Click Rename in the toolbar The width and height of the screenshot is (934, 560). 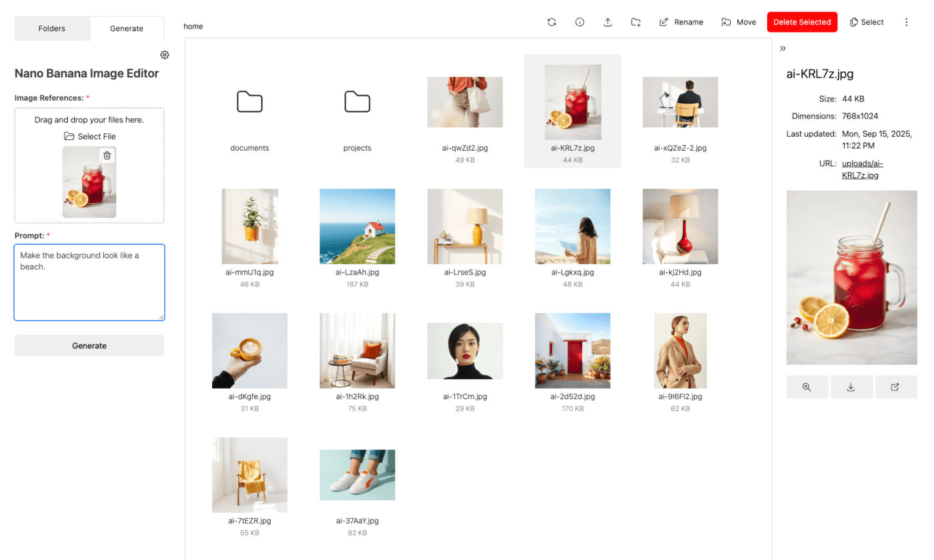click(681, 21)
